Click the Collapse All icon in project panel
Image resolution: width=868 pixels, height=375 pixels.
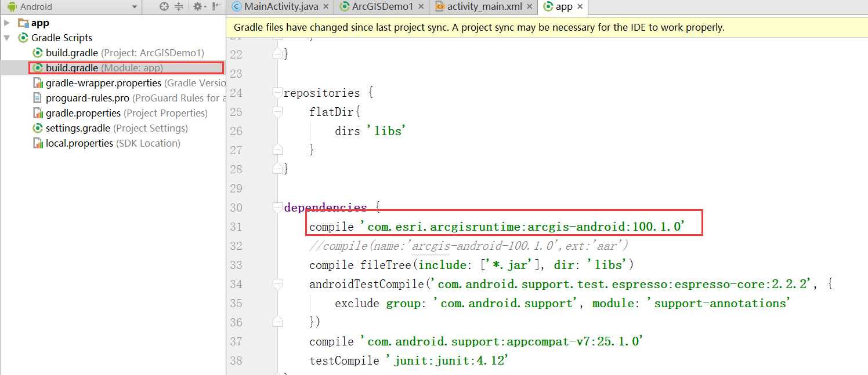click(x=179, y=7)
